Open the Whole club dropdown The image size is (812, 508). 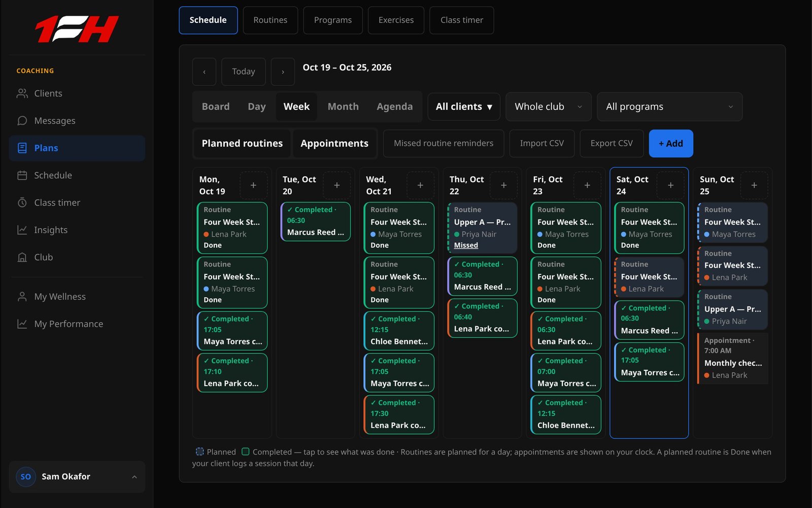[549, 107]
